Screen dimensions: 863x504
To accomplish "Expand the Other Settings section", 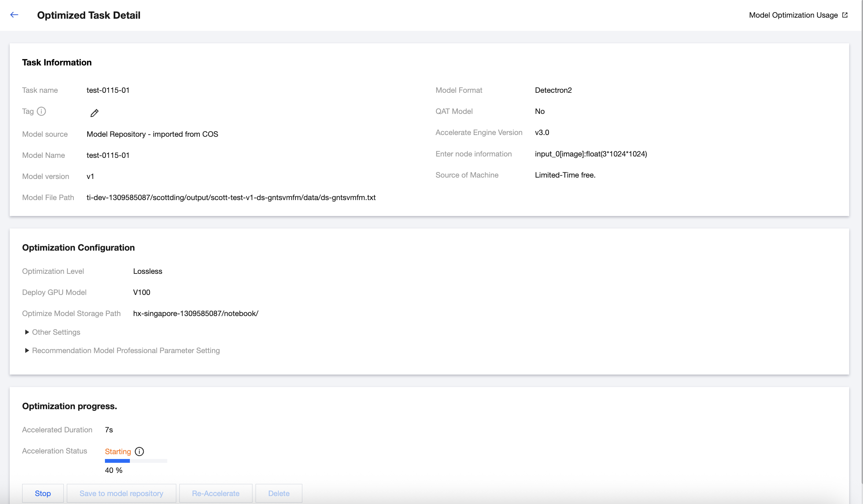I will (x=56, y=332).
